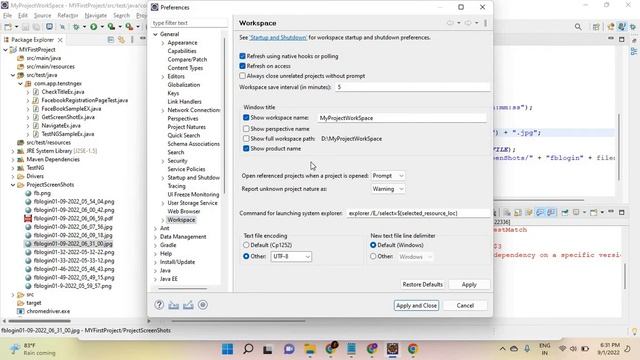Viewport: 640px width, 360px height.
Task: Expand the Java preferences category
Action: pyautogui.click(x=155, y=271)
